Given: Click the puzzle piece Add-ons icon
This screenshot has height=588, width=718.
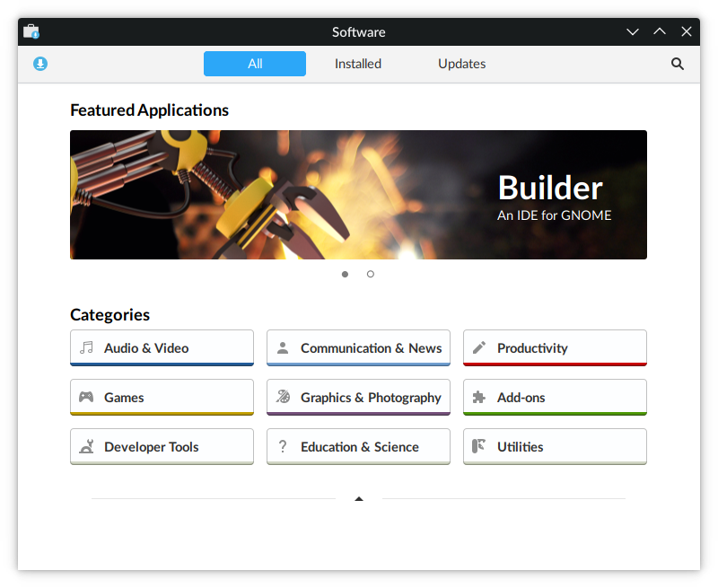Looking at the screenshot, I should [x=479, y=397].
